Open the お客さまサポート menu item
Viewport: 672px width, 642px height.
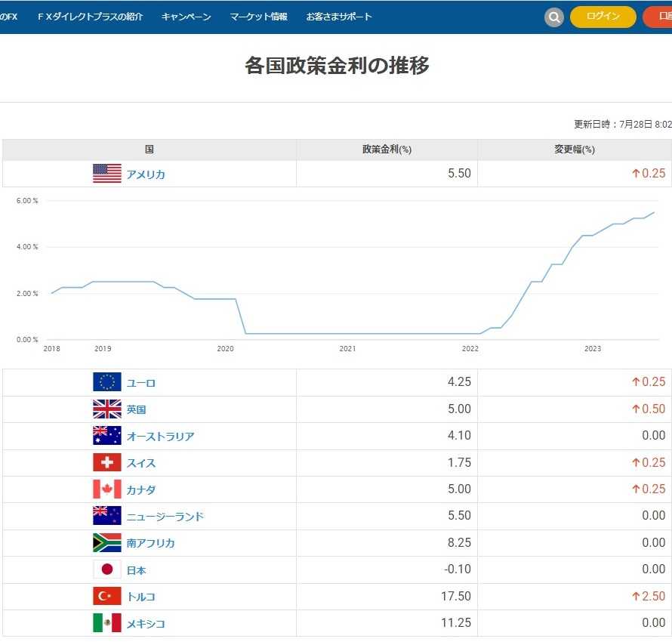[339, 17]
